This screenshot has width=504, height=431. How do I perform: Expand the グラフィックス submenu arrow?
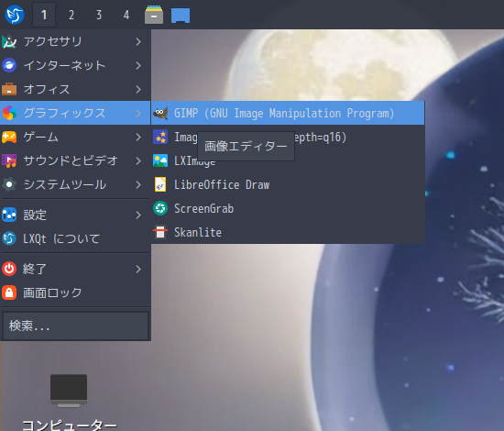(138, 113)
